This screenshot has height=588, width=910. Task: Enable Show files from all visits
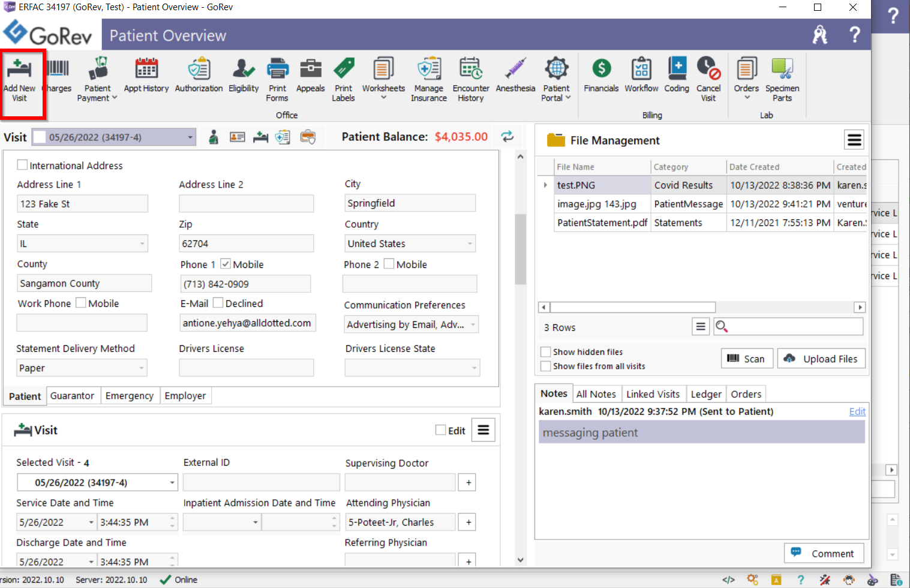tap(545, 366)
